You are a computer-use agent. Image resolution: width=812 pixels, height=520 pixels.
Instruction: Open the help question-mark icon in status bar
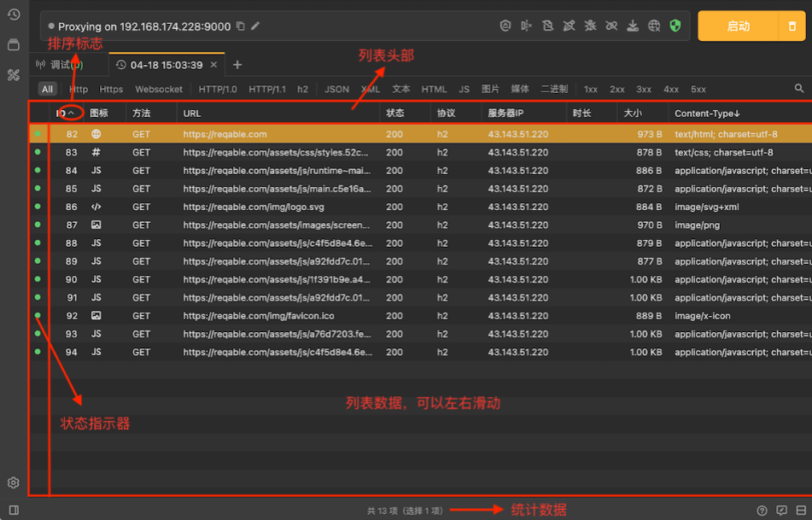762,511
